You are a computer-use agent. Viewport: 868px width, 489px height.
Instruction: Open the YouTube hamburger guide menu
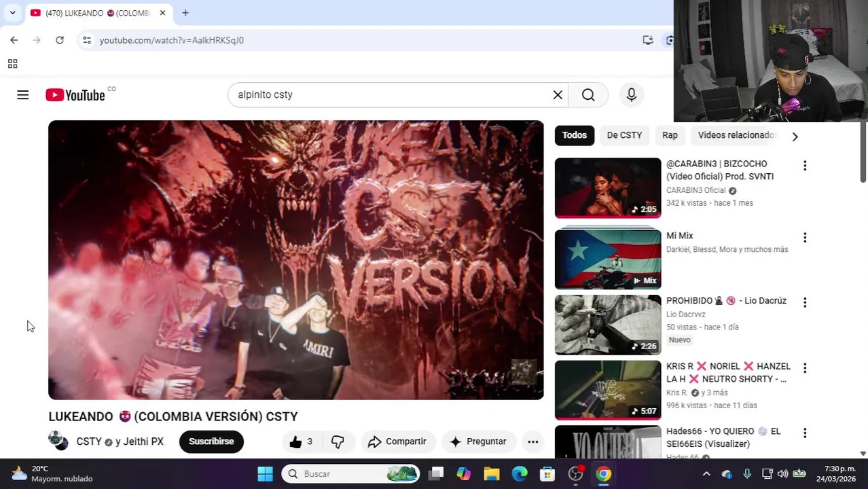click(22, 95)
